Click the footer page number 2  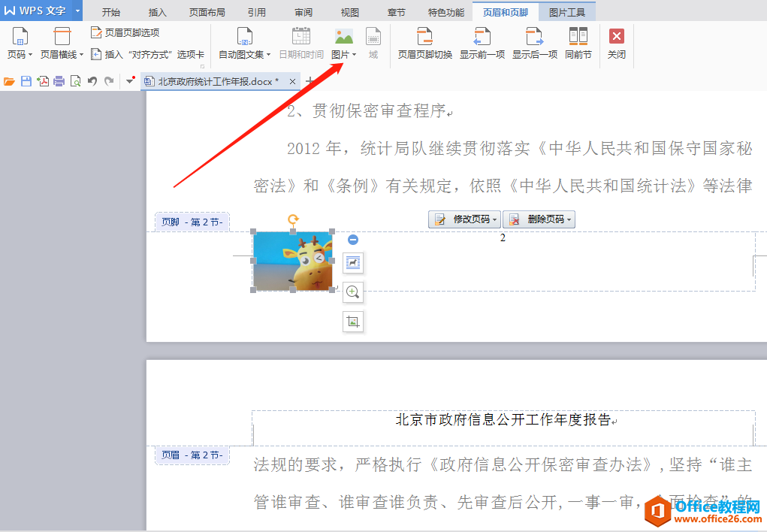pos(503,238)
